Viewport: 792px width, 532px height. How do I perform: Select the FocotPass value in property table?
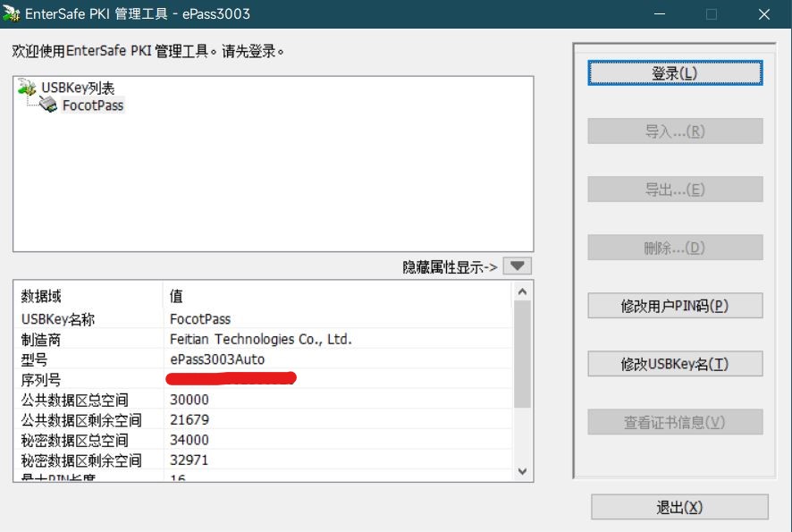pyautogui.click(x=200, y=319)
